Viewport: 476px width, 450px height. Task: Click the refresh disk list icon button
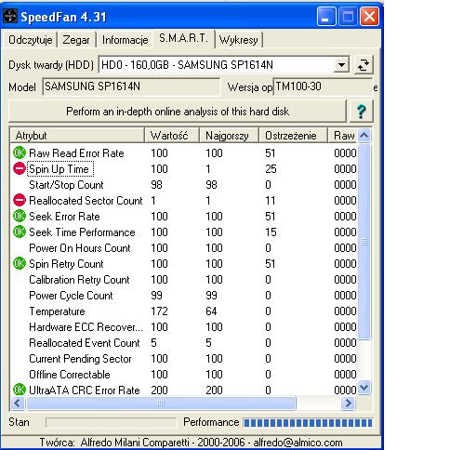pyautogui.click(x=364, y=65)
